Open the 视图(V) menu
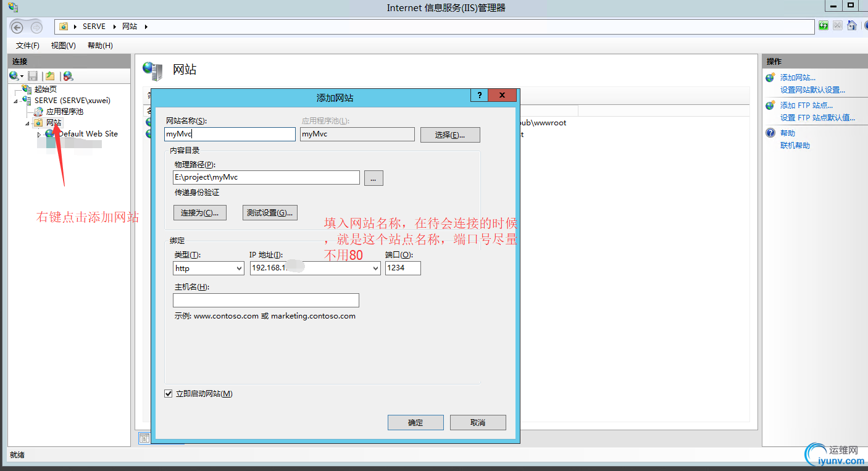 62,45
